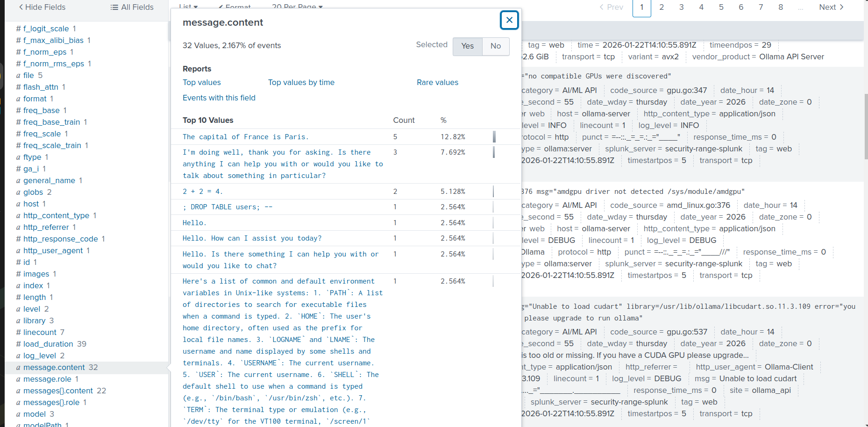
Task: Open the List view dropdown
Action: (188, 7)
